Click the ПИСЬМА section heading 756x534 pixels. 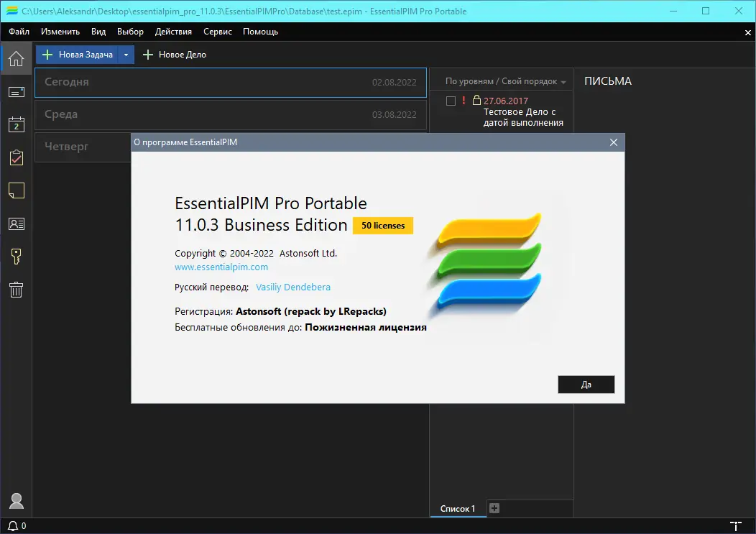point(607,81)
